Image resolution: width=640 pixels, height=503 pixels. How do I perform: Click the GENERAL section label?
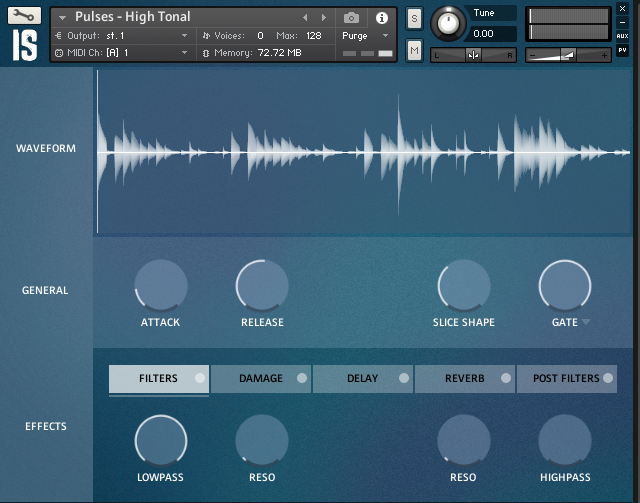tap(45, 290)
